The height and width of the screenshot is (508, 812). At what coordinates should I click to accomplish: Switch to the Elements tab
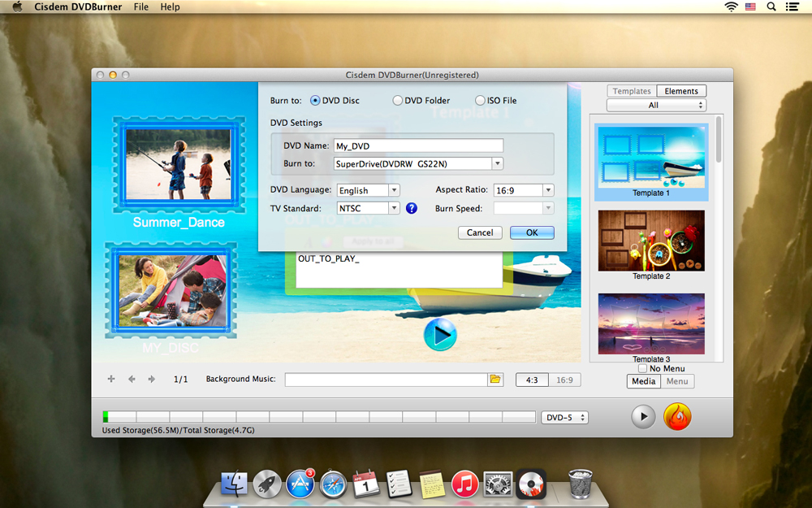(x=680, y=91)
